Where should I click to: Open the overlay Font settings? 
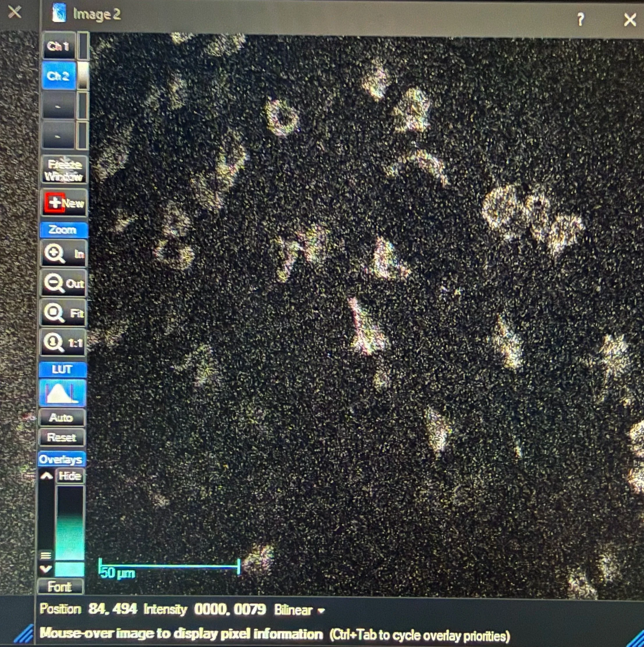click(60, 587)
